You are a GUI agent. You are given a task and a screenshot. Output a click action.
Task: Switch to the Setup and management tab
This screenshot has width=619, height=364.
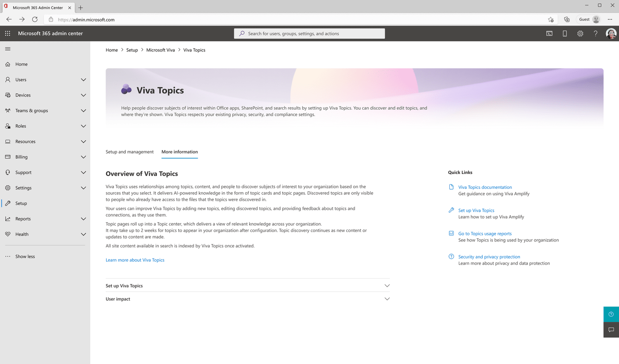tap(130, 152)
